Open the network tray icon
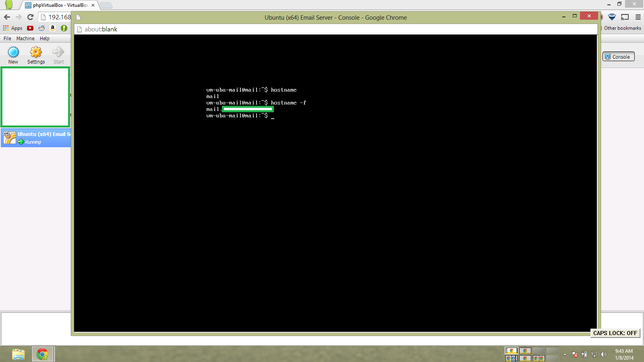This screenshot has width=644, height=362. click(x=594, y=354)
